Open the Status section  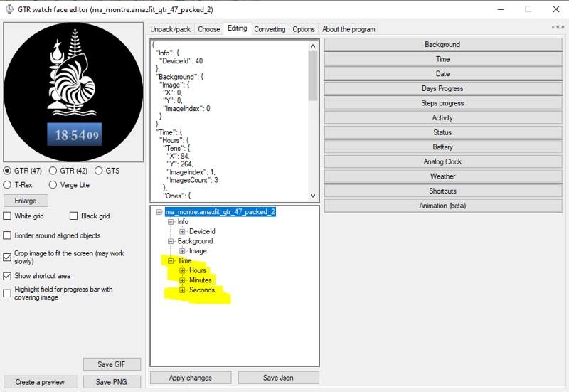(x=442, y=132)
